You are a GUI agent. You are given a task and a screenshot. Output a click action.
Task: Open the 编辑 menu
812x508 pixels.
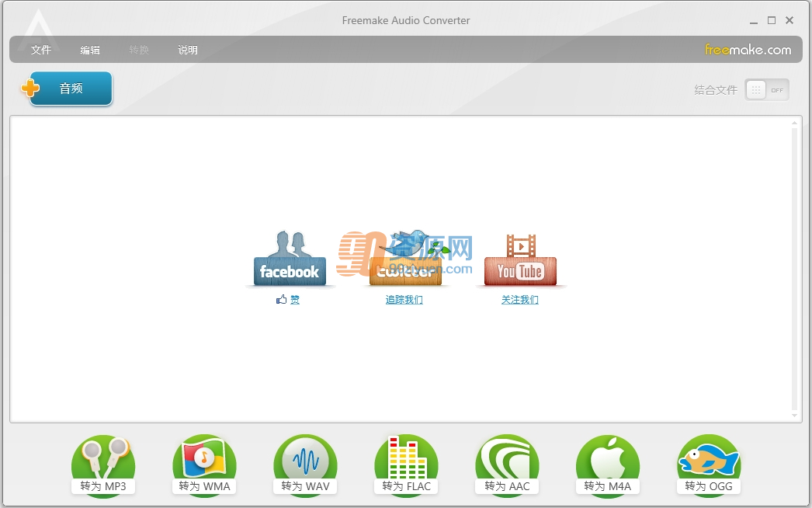click(90, 50)
